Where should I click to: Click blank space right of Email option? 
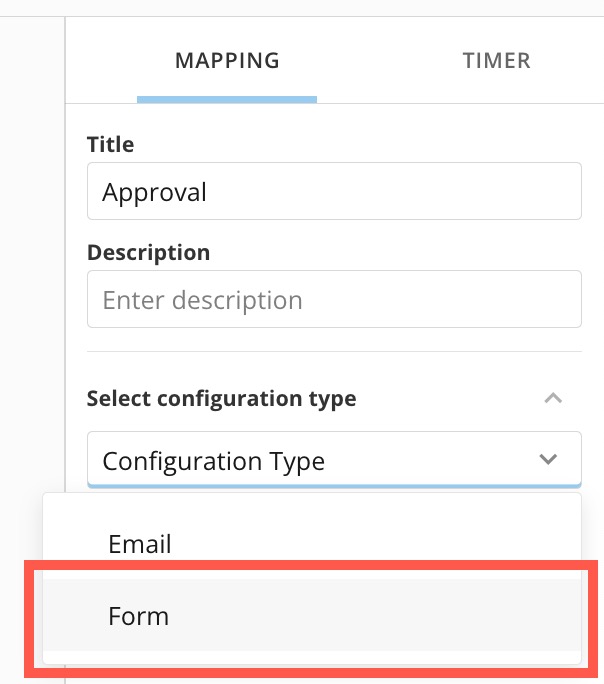tap(400, 544)
